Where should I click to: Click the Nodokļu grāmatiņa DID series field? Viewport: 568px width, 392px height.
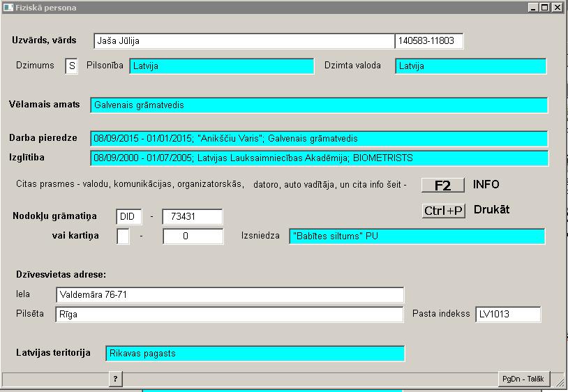pos(129,217)
